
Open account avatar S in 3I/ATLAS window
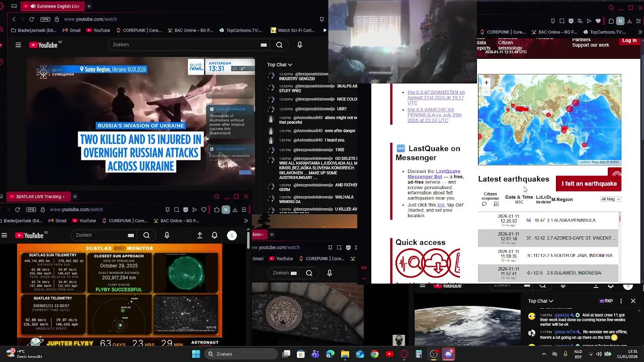click(x=232, y=235)
